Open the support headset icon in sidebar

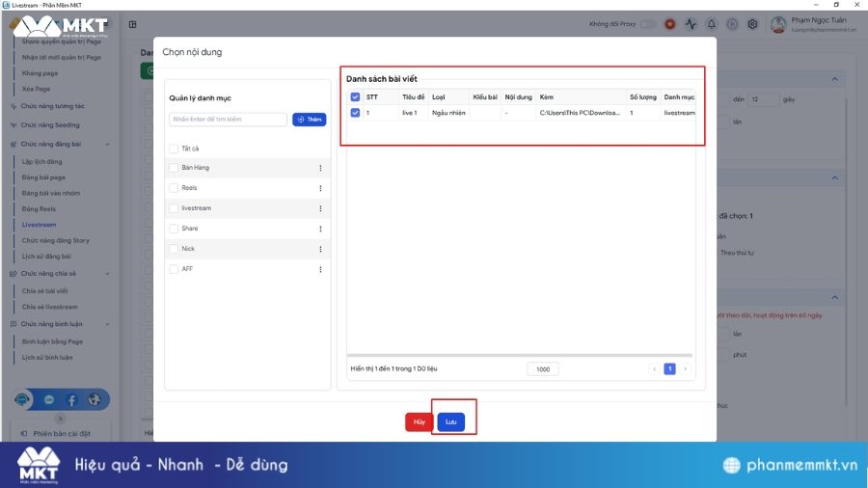click(22, 399)
